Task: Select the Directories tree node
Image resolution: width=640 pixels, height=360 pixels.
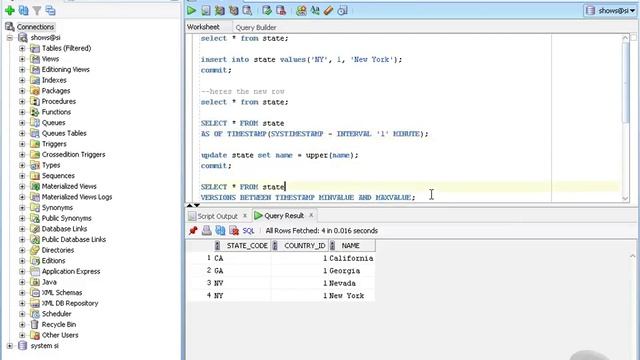Action: [x=58, y=250]
